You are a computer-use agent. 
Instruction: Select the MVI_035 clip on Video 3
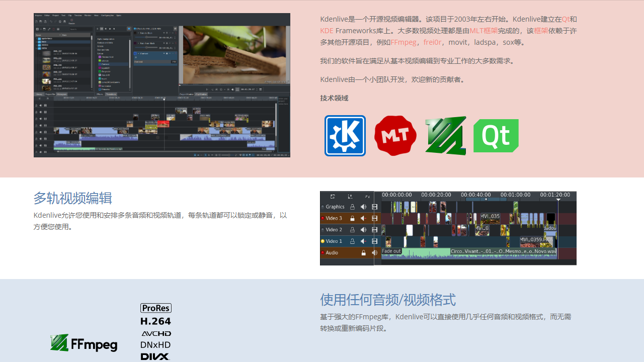coord(491,218)
